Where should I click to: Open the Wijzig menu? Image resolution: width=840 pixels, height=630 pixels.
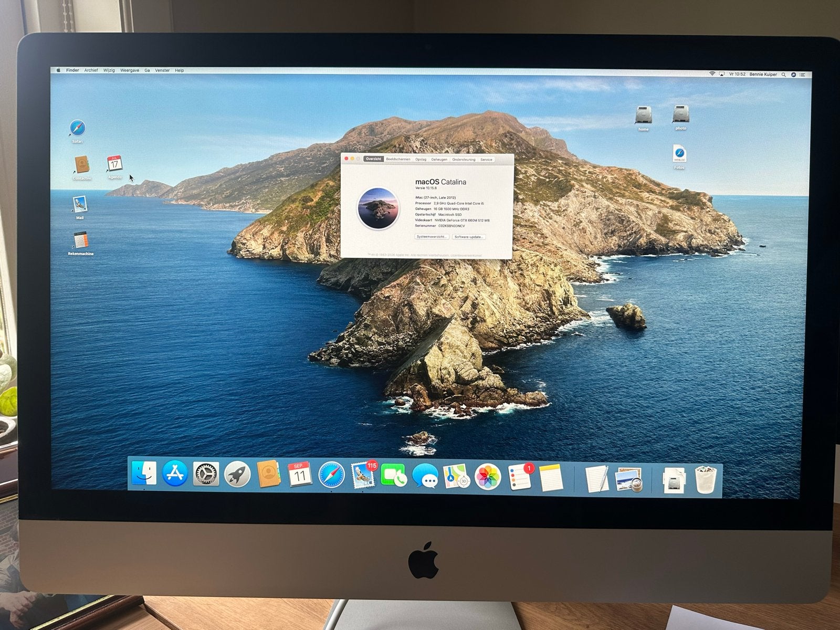click(109, 70)
